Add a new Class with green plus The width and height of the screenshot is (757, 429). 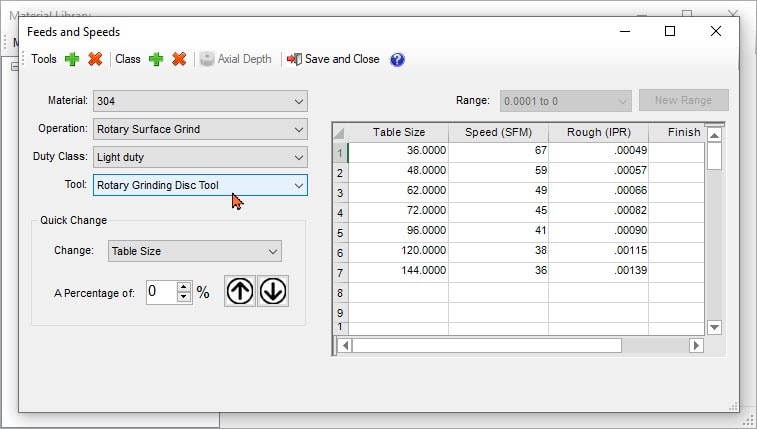coord(156,59)
